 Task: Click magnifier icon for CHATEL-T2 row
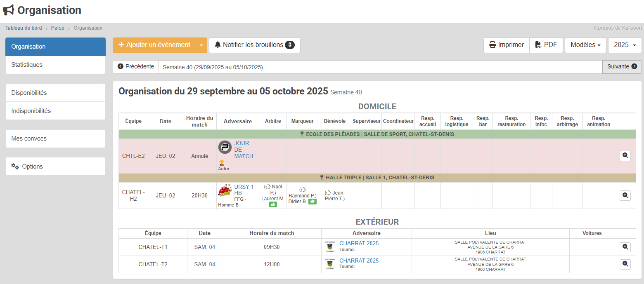625,264
